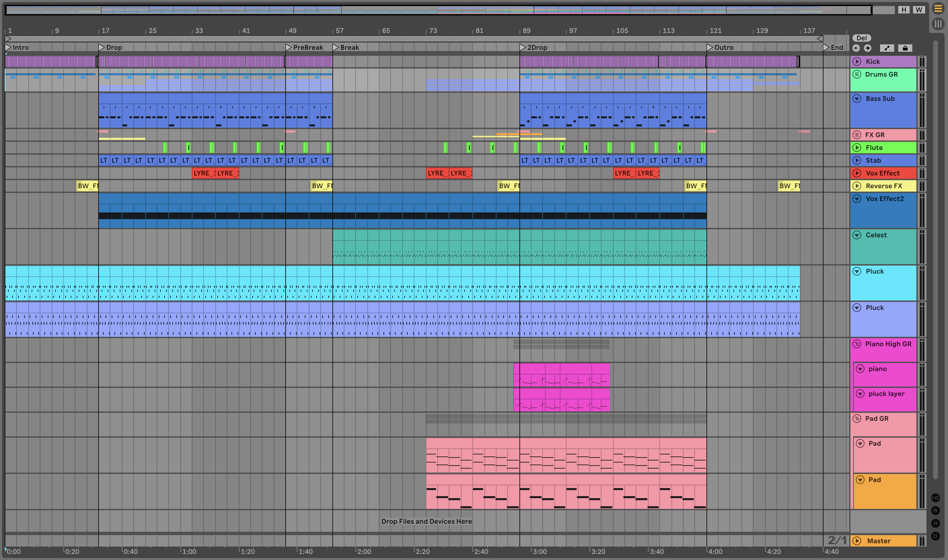Fold the Piano High GR group
Viewport: 948px width, 560px height.
click(x=856, y=344)
